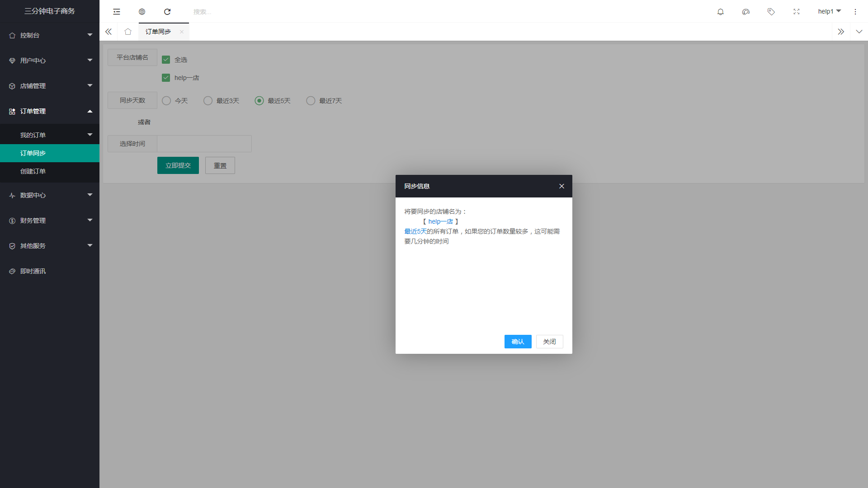Click the tag notes icon

771,12
